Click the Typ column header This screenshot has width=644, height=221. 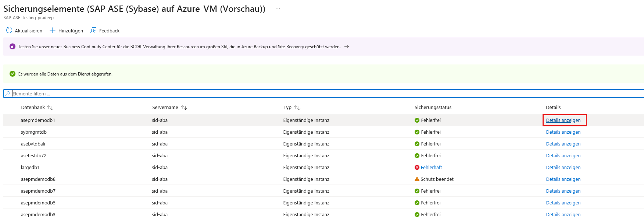[x=287, y=108]
